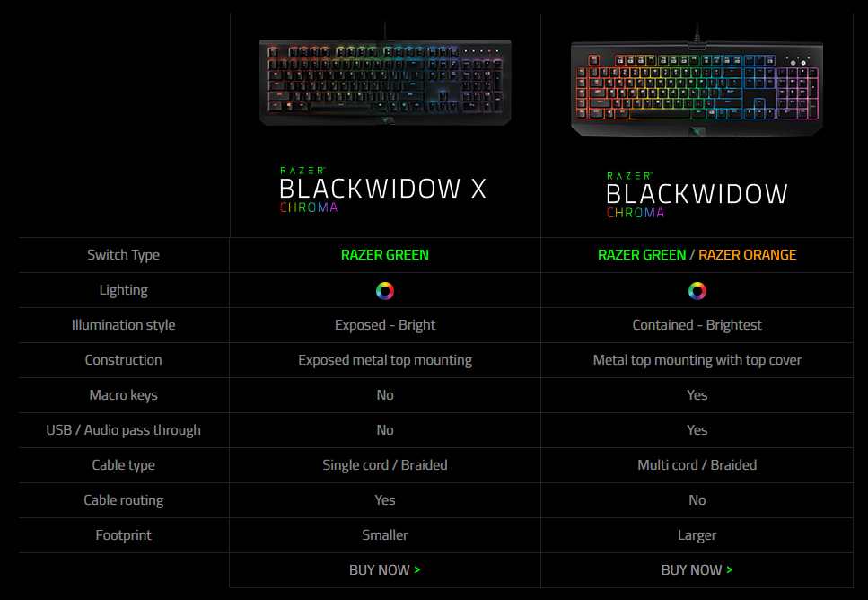Viewport: 868px width, 600px height.
Task: Click the Macro keys row label
Action: pyautogui.click(x=123, y=395)
